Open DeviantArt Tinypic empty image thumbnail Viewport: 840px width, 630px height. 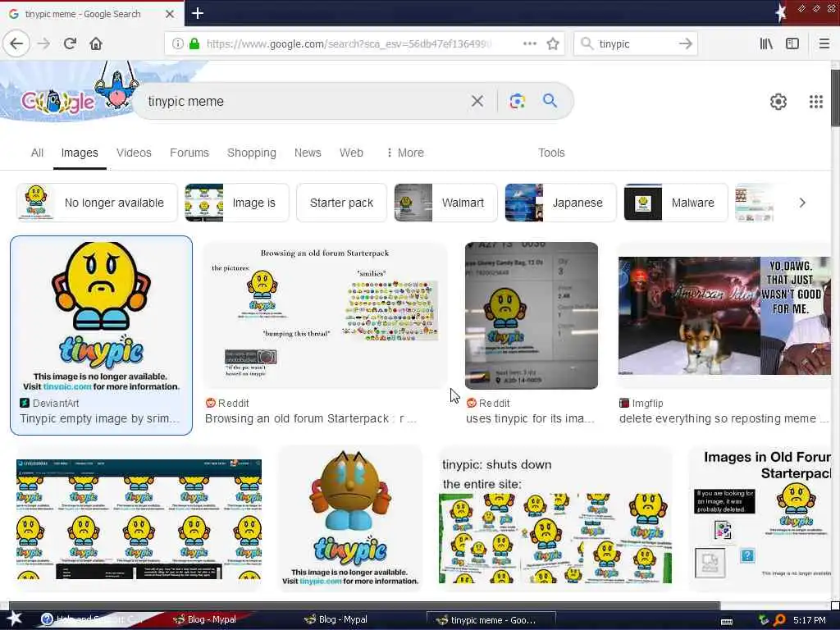click(x=101, y=316)
